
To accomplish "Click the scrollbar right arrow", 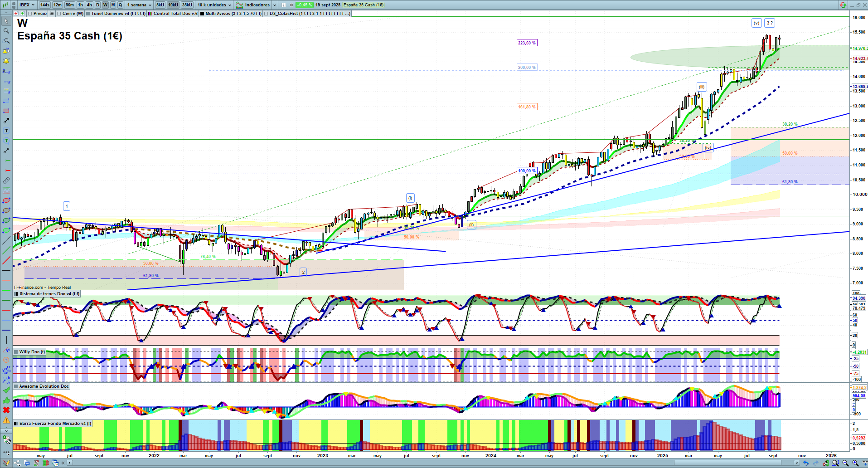I will click(x=797, y=463).
